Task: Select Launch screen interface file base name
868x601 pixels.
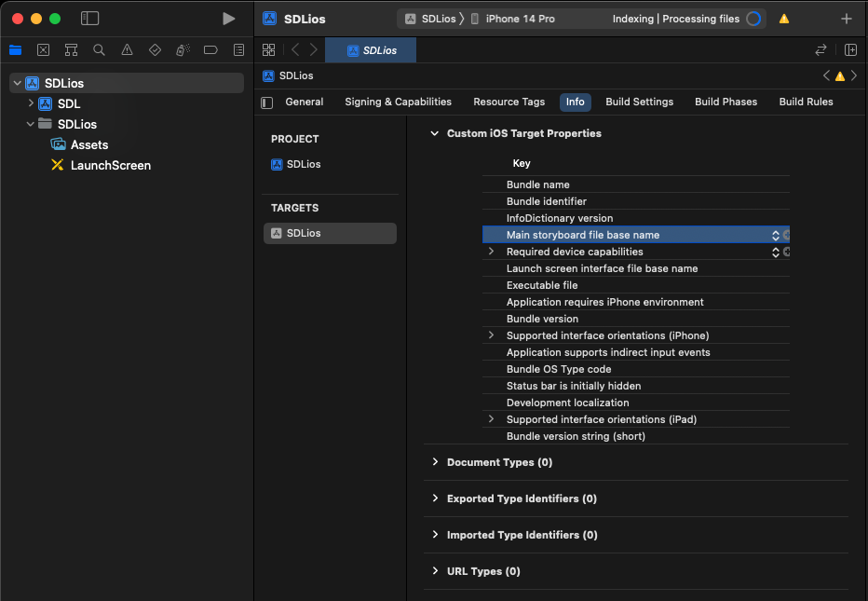Action: click(x=603, y=268)
